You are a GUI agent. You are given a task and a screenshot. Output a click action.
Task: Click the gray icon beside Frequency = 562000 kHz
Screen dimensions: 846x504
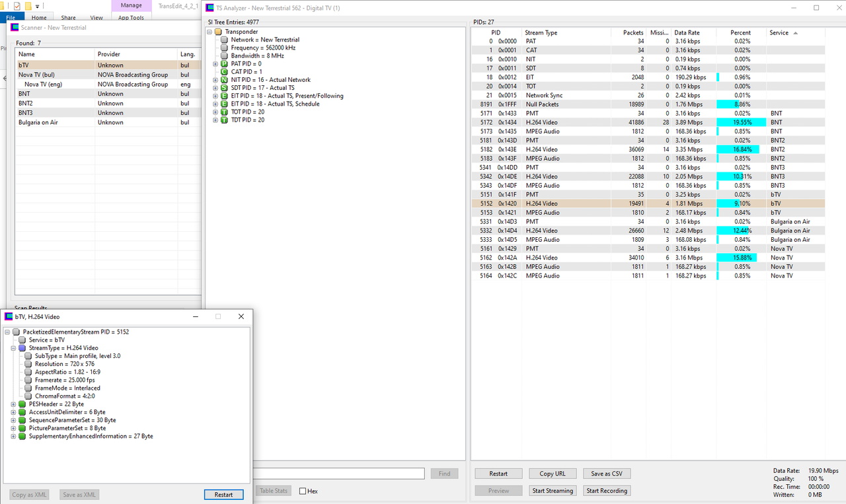point(224,48)
